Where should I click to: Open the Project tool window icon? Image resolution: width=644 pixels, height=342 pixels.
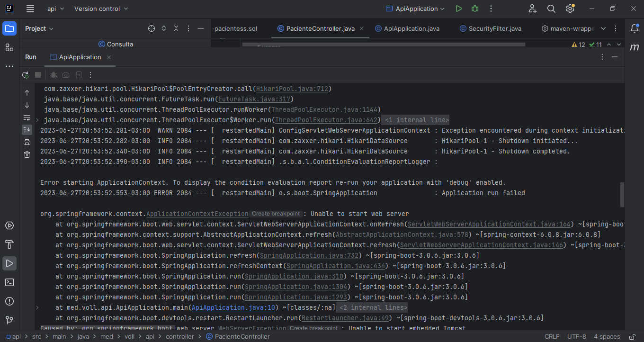pyautogui.click(x=9, y=28)
